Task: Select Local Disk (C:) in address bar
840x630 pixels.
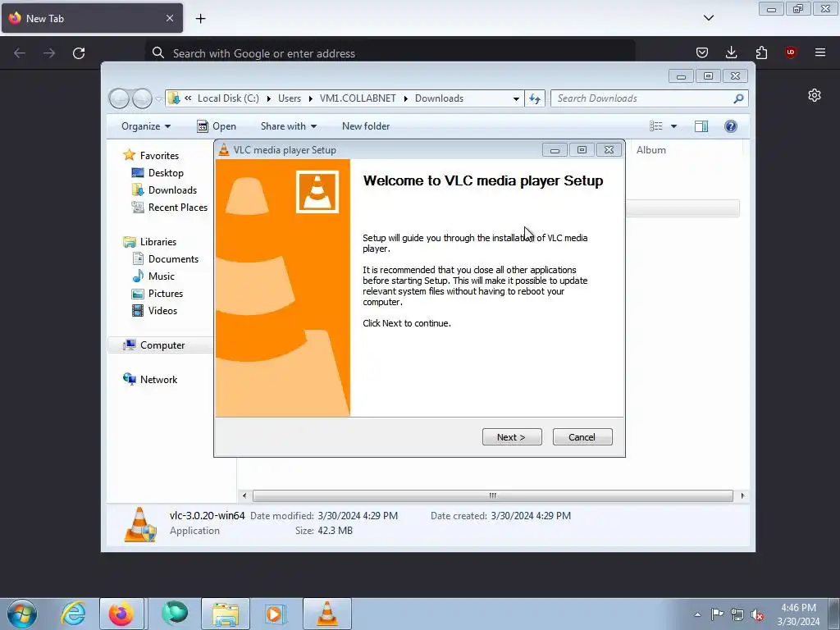Action: (228, 98)
